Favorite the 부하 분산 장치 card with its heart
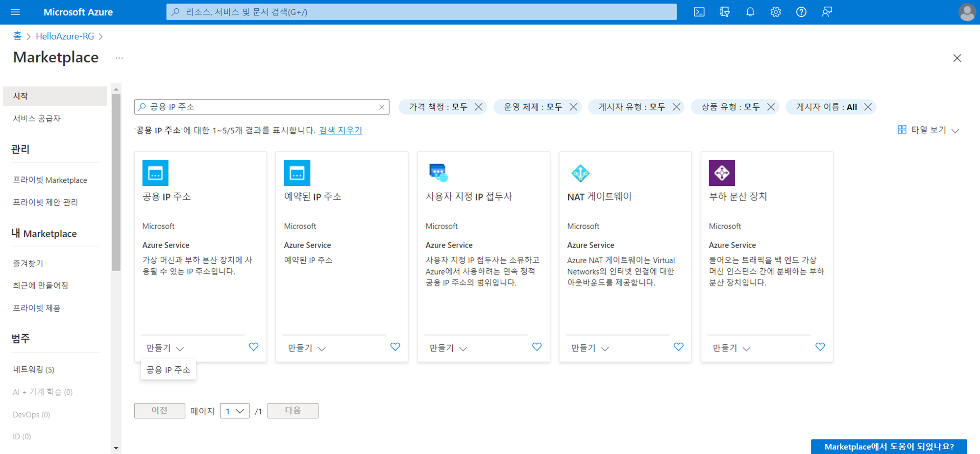This screenshot has width=980, height=454. [x=820, y=347]
